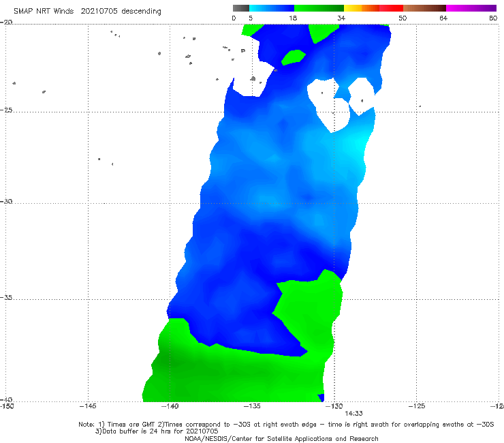The image size is (504, 443).
Task: Click the '-140' longitude axis label
Action: pyautogui.click(x=170, y=406)
